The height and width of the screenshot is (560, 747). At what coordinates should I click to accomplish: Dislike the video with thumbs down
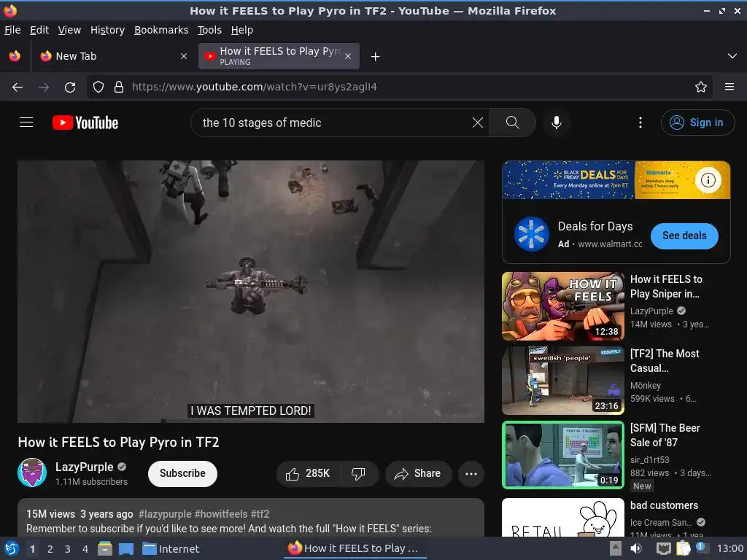[358, 473]
